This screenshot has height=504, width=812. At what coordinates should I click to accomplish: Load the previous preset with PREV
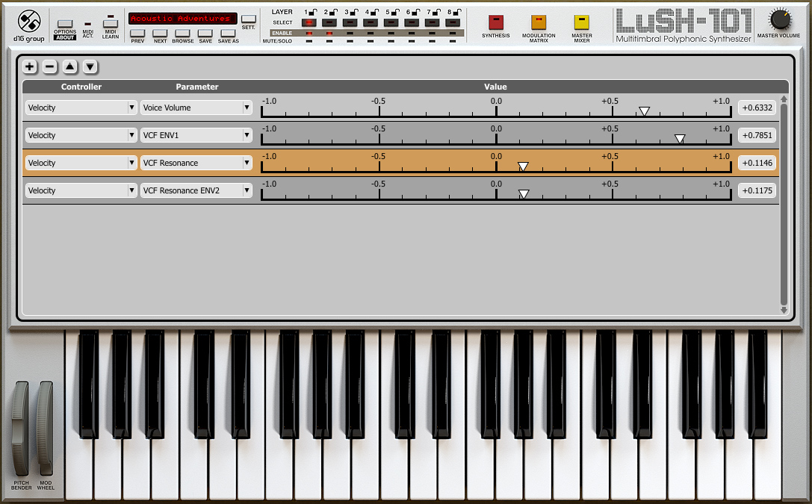pos(137,34)
